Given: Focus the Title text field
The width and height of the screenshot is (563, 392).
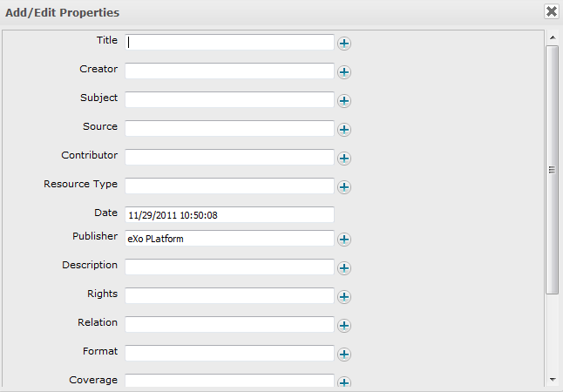Looking at the screenshot, I should (x=229, y=42).
